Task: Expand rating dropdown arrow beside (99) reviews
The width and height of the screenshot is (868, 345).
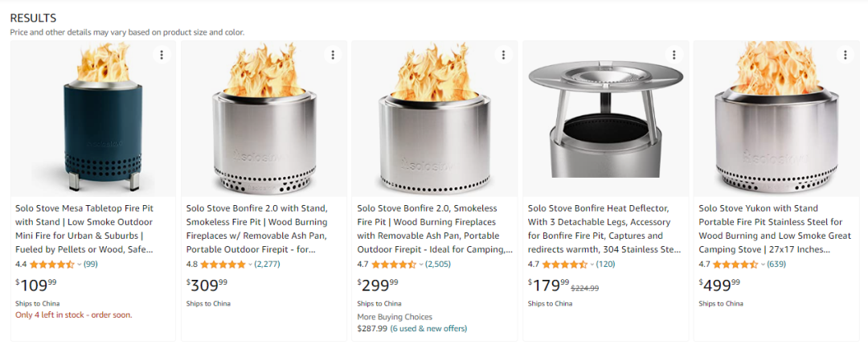Action: coord(80,264)
